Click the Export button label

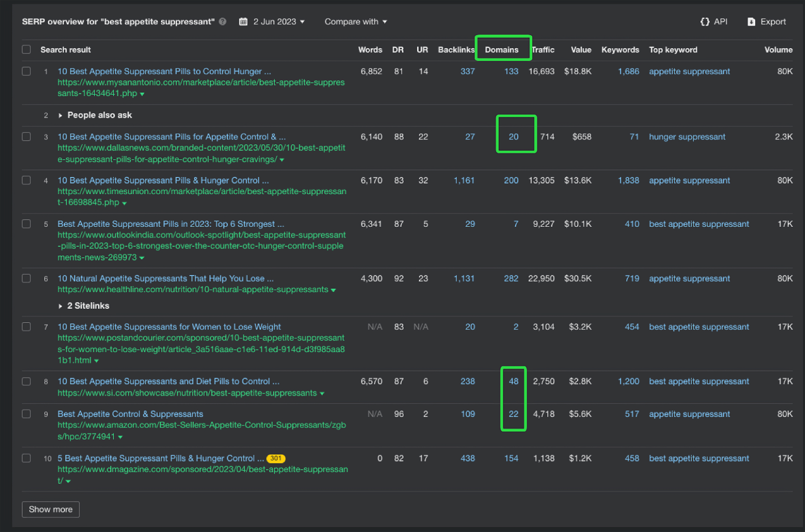773,22
